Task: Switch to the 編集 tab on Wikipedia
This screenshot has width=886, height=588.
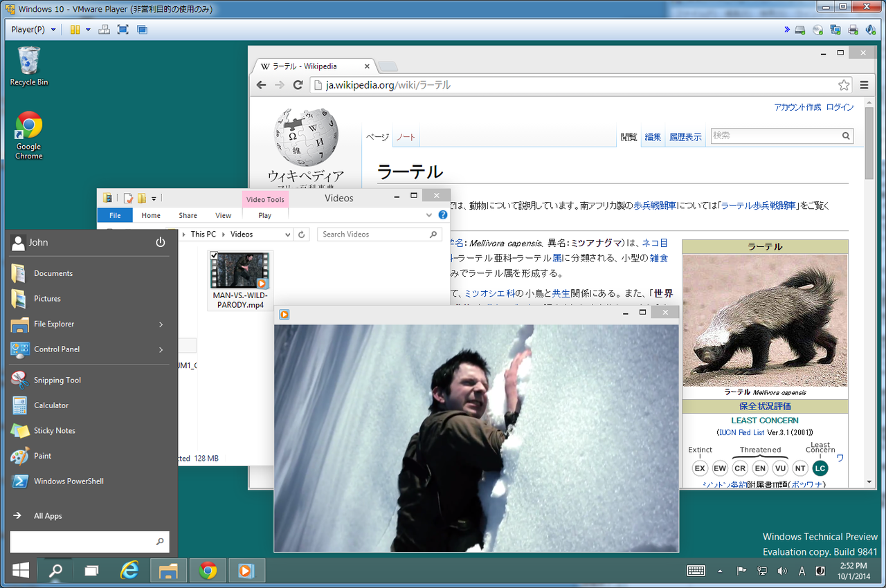Action: pos(653,137)
